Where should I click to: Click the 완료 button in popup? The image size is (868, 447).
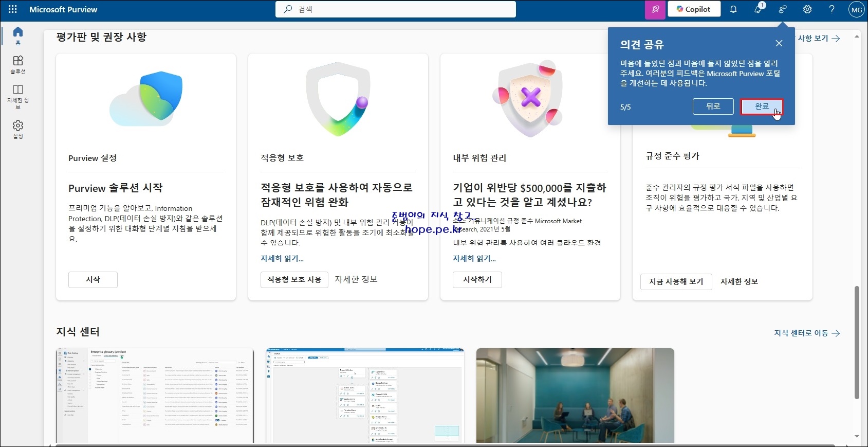click(762, 106)
